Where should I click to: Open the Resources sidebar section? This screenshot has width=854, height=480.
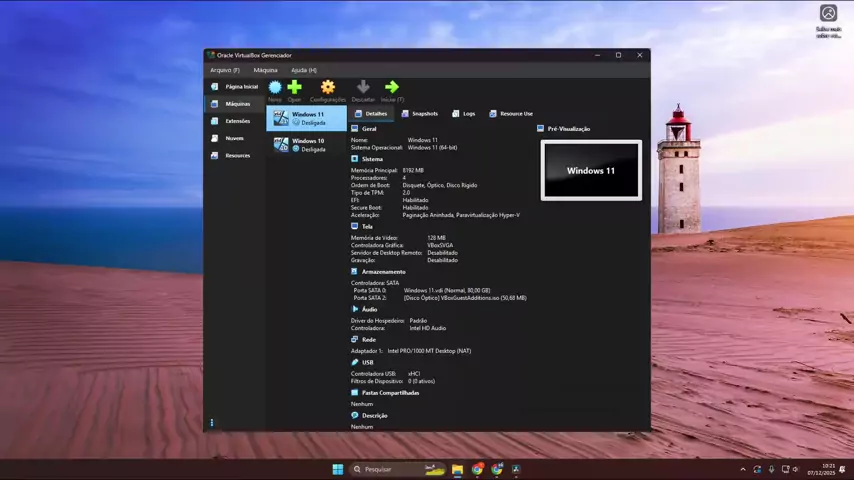(236, 155)
